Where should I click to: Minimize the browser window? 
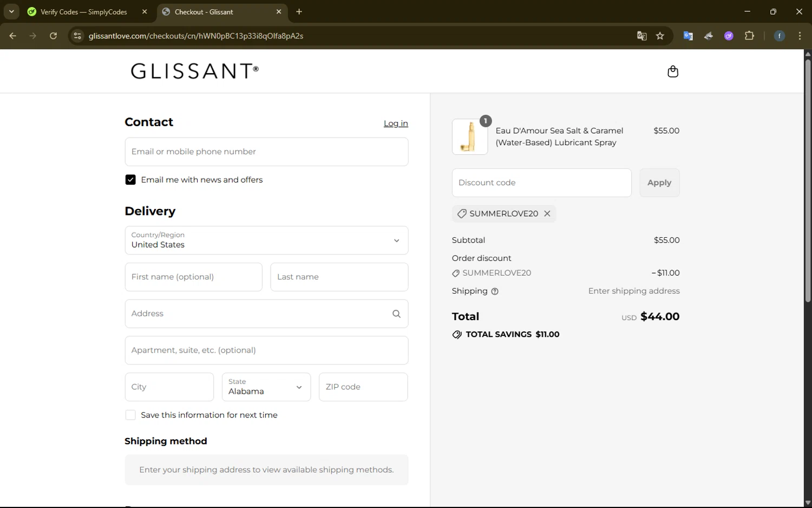[747, 11]
